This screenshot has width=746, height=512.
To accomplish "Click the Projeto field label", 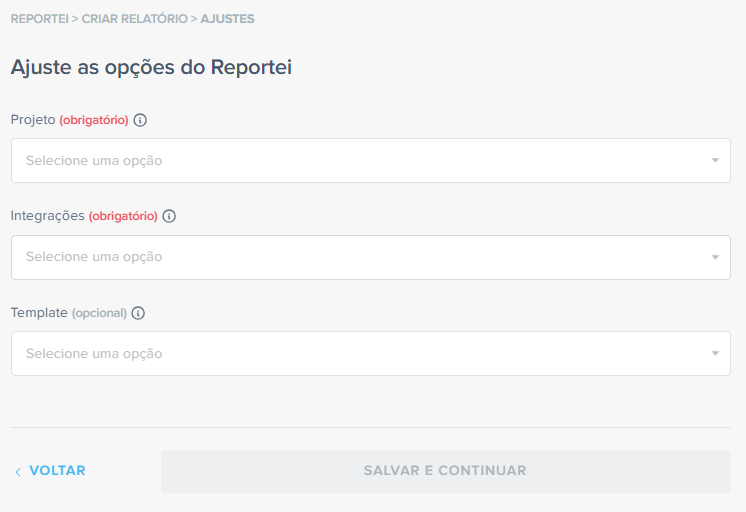I will coord(33,120).
